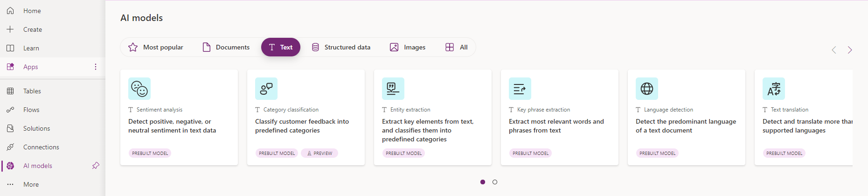
Task: Switch to the Documents tab
Action: 226,47
